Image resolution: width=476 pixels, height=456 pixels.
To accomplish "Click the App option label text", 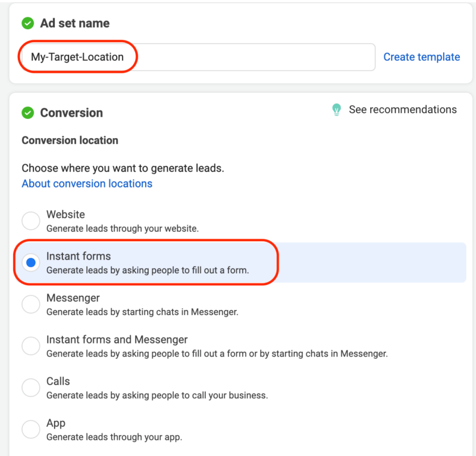I will (56, 423).
